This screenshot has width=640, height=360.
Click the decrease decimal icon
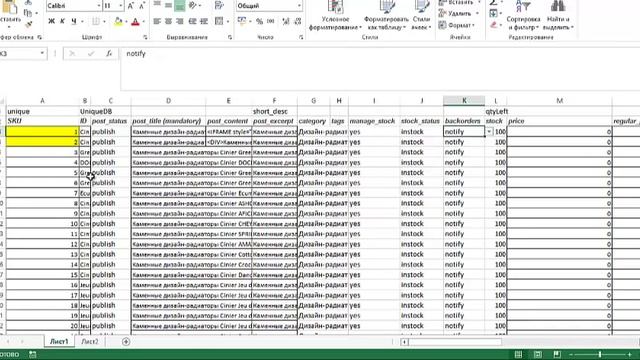pyautogui.click(x=298, y=21)
